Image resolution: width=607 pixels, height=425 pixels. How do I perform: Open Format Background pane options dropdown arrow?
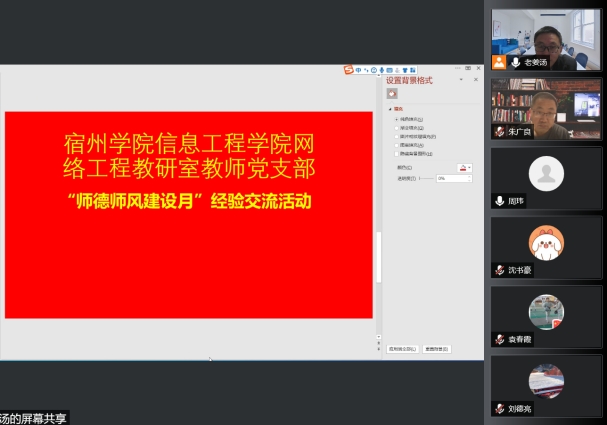click(461, 79)
